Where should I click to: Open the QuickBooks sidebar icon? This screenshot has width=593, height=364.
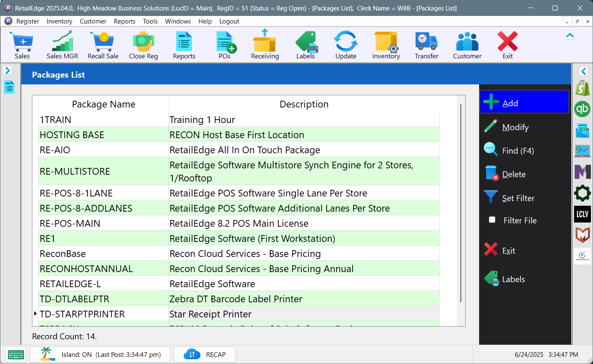click(582, 109)
